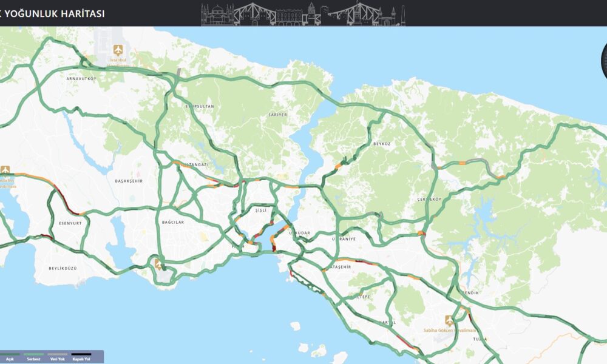Image resolution: width=607 pixels, height=364 pixels.
Task: Select the Kapalı Yol legend entry
Action: [x=81, y=357]
